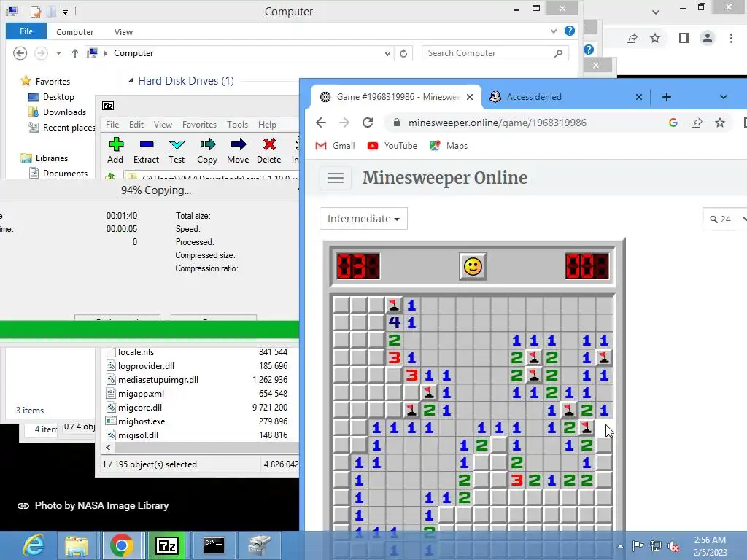
Task: Open Gmail bookmark
Action: coord(336,146)
